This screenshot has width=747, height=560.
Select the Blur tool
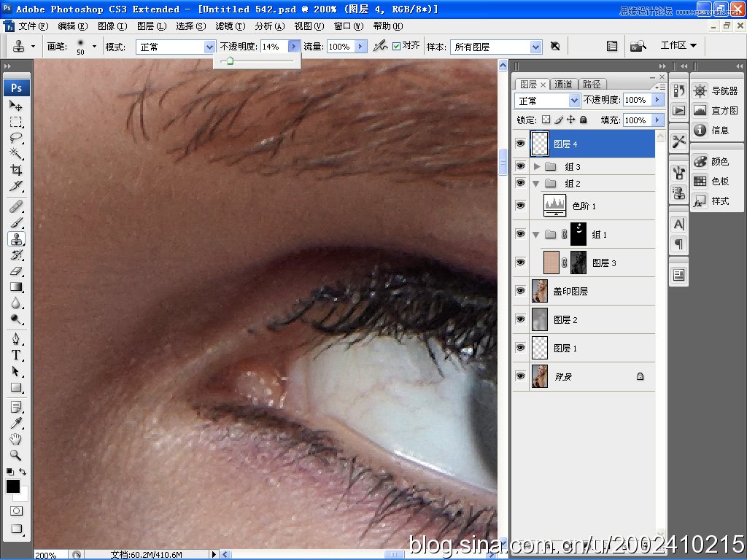click(16, 303)
